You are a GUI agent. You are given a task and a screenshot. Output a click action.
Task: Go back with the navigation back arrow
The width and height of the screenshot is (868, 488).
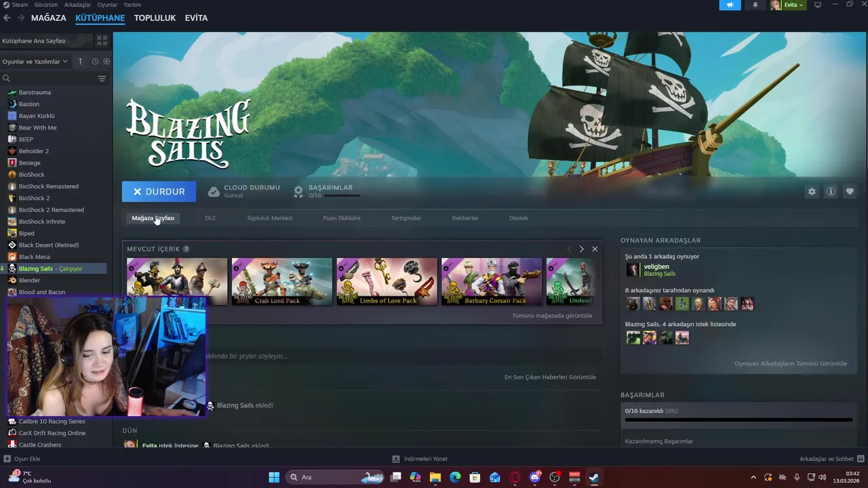(x=7, y=18)
